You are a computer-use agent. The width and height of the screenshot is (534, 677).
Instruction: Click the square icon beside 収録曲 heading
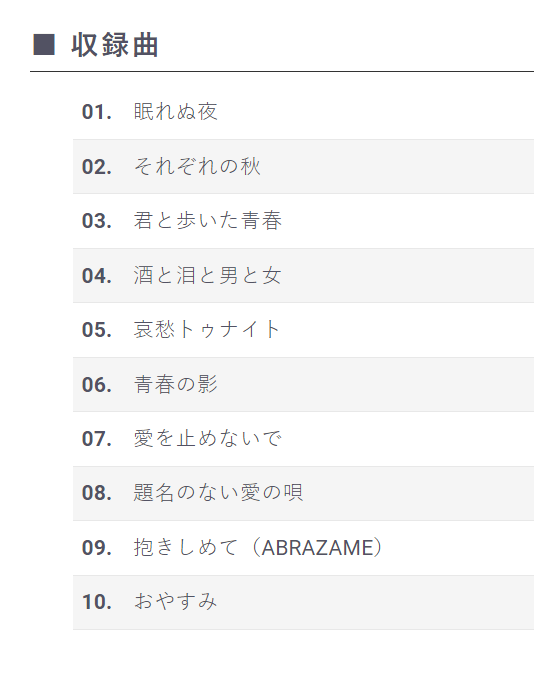click(x=44, y=45)
